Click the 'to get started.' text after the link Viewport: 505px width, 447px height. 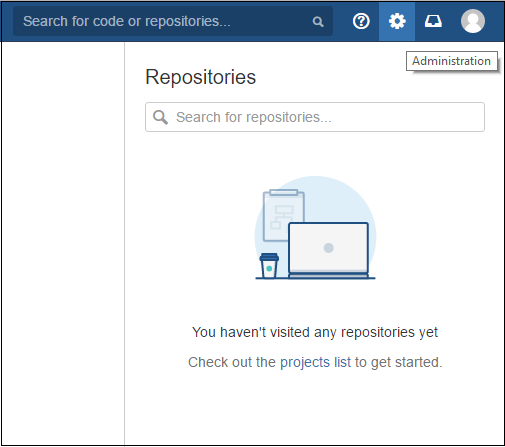click(399, 362)
